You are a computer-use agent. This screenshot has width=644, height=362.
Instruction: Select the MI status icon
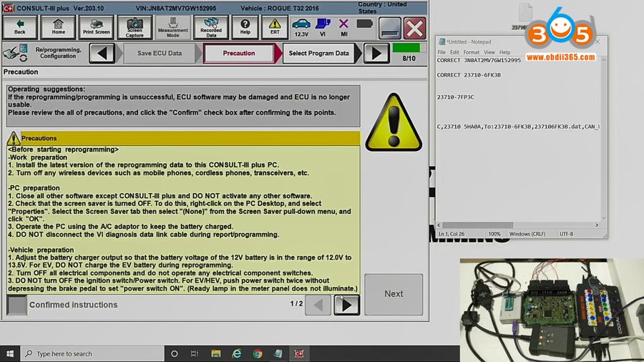[343, 27]
